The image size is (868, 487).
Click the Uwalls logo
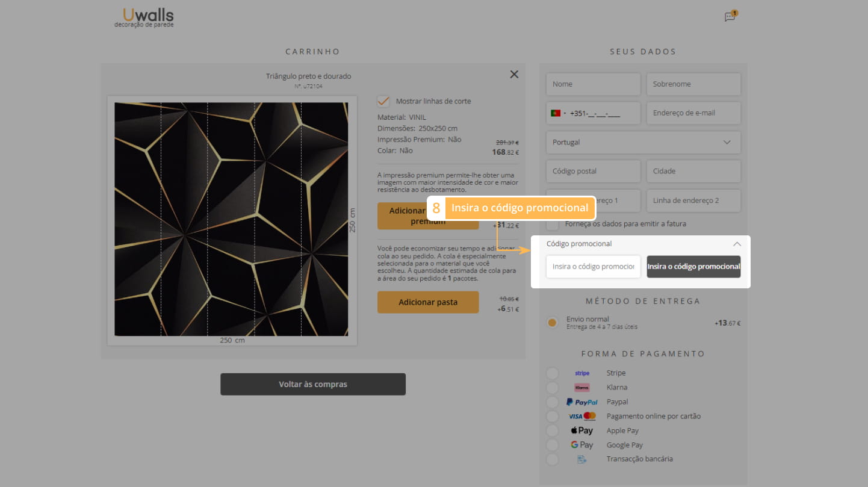144,17
